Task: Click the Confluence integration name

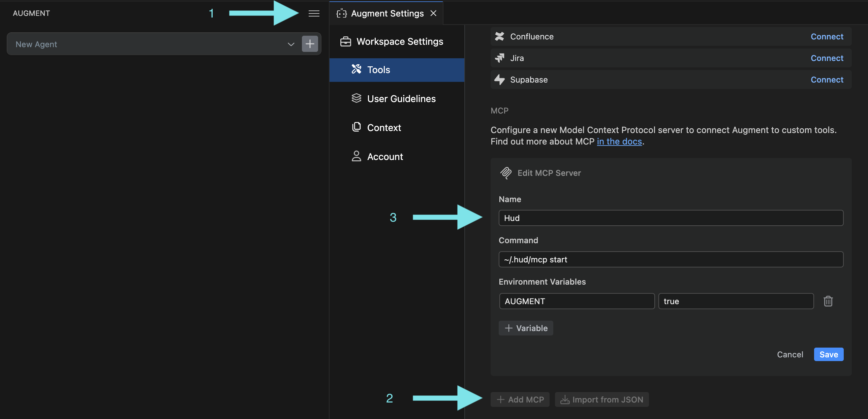Action: pos(532,36)
